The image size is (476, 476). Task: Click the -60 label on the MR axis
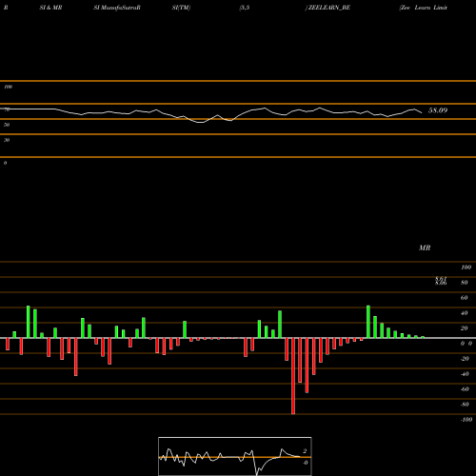click(x=465, y=389)
